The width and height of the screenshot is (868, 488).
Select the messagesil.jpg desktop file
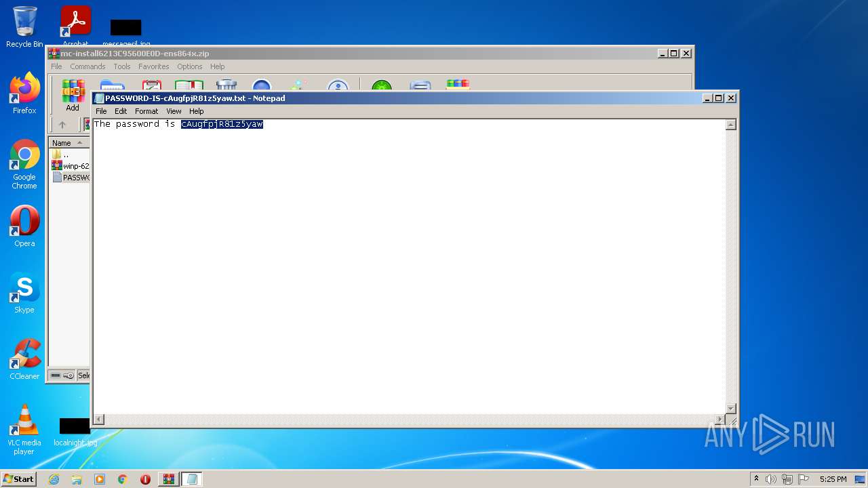[x=126, y=31]
